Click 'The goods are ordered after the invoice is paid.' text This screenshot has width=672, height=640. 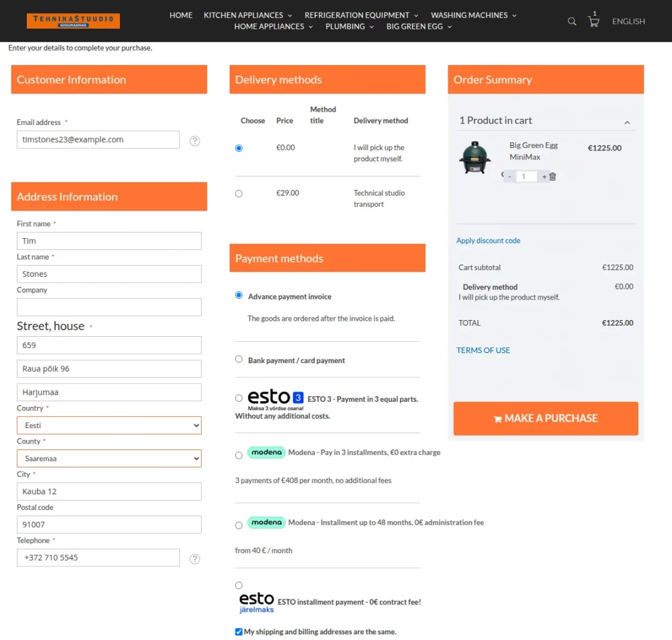[321, 318]
